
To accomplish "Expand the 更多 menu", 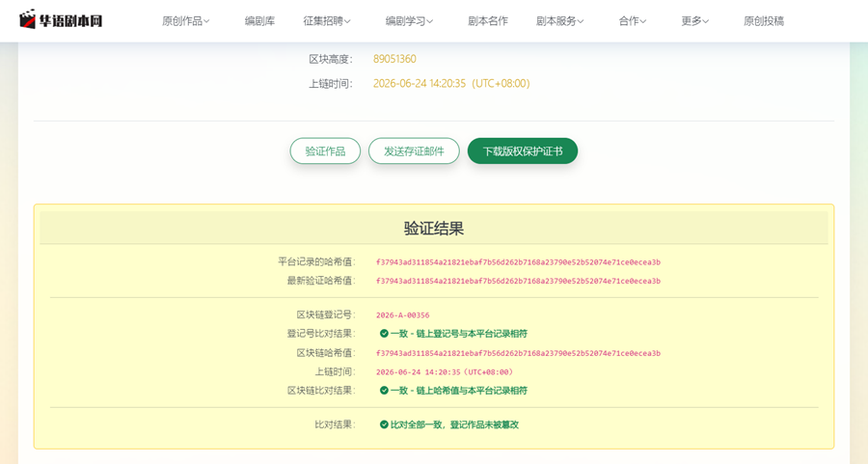I will (x=694, y=21).
